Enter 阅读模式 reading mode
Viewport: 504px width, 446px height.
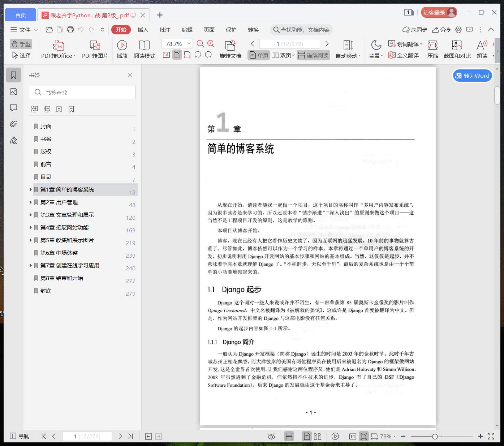(144, 49)
